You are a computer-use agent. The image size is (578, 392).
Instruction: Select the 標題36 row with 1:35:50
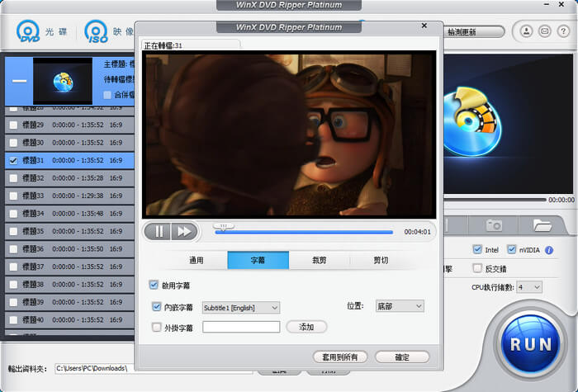(69, 249)
